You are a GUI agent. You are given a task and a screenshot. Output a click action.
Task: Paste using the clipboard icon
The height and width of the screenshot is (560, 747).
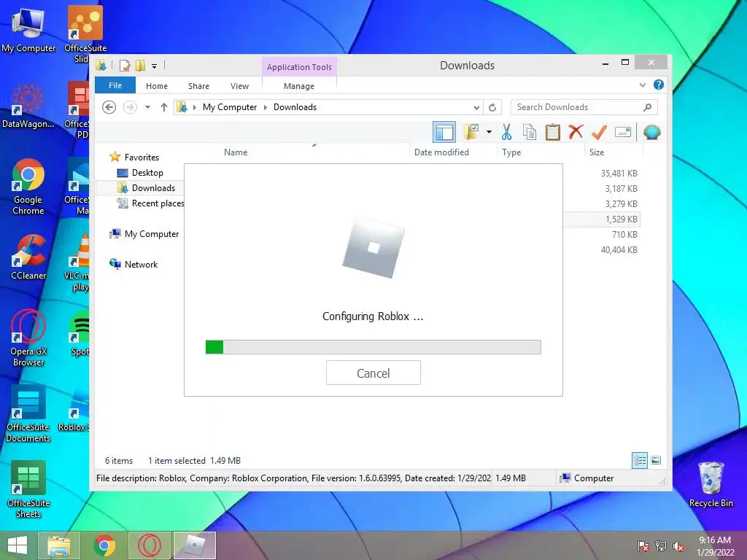coord(553,132)
